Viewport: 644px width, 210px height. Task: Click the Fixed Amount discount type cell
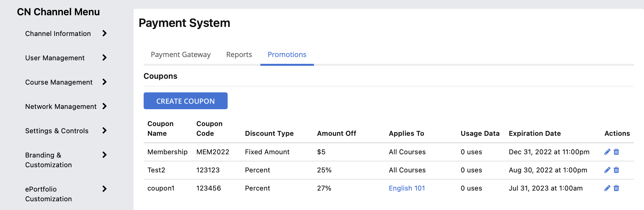tap(267, 152)
